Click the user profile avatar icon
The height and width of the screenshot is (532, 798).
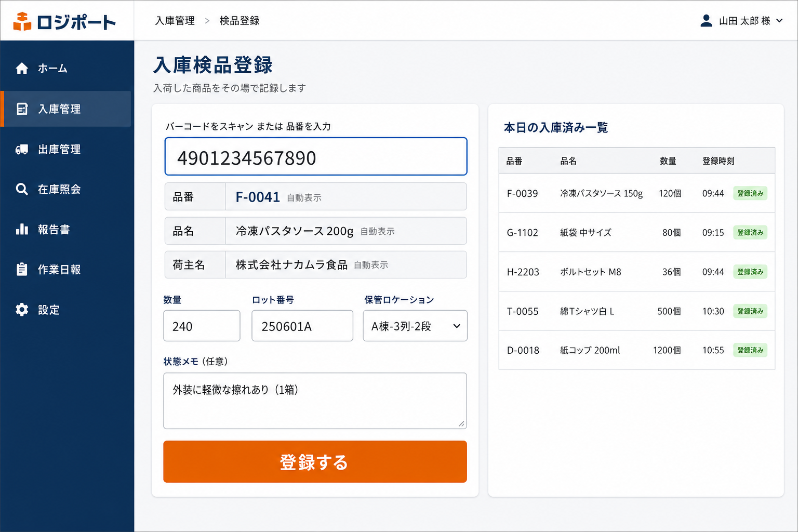pyautogui.click(x=706, y=20)
